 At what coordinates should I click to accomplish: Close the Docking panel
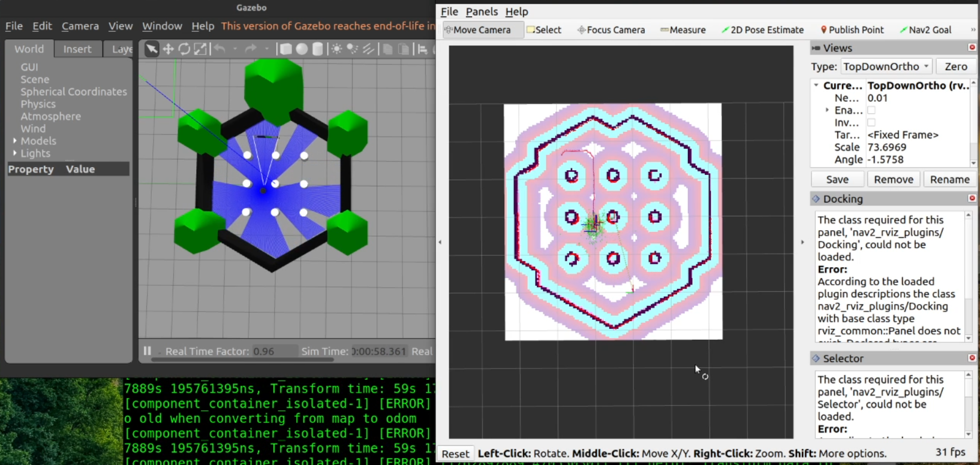(972, 198)
